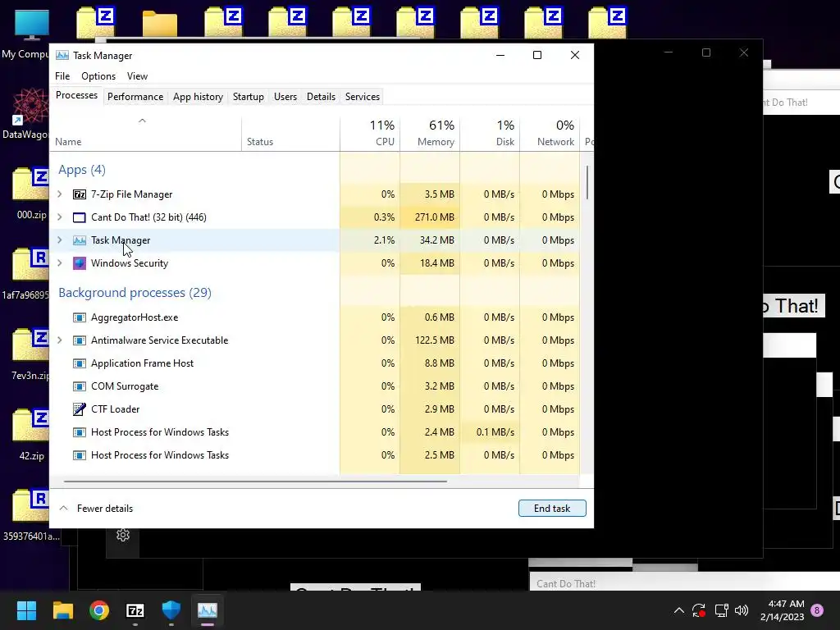Click the CTF Loader pen icon
The width and height of the screenshot is (840, 630).
point(80,409)
